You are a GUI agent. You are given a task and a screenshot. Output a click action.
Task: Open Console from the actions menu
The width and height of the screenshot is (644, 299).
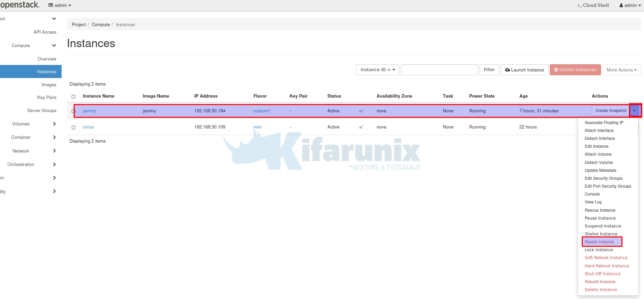(592, 194)
